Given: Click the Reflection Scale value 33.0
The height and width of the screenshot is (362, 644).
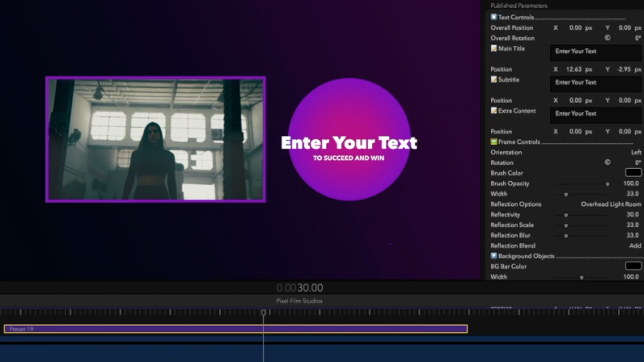Looking at the screenshot, I should (x=633, y=225).
